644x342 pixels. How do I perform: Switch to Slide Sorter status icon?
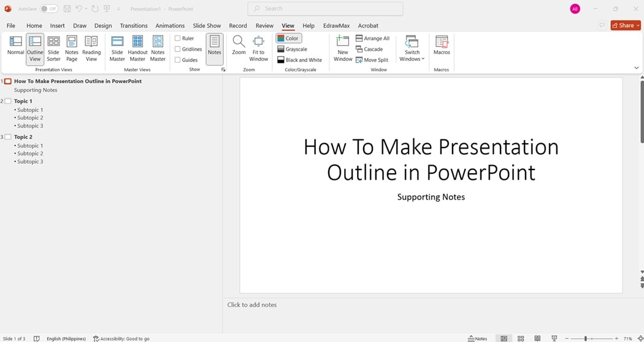521,339
